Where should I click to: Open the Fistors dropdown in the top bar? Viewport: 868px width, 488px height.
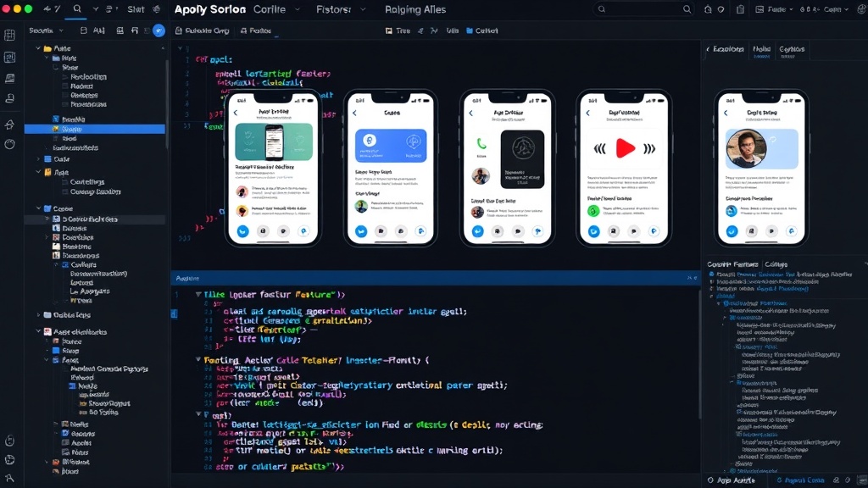point(341,9)
